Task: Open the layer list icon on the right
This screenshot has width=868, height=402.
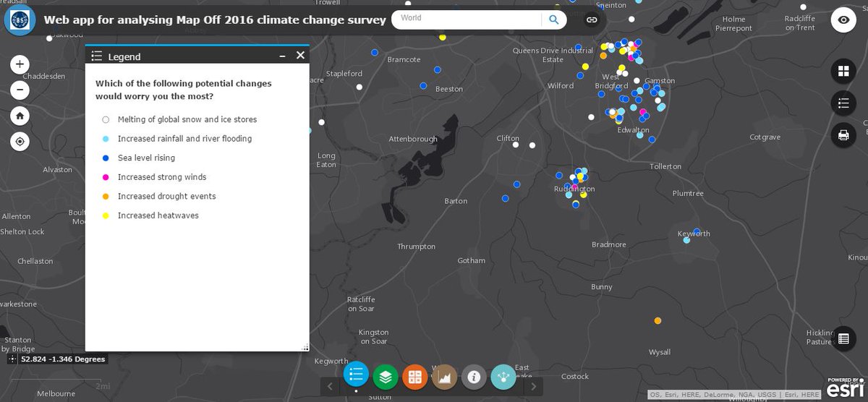Action: [843, 103]
